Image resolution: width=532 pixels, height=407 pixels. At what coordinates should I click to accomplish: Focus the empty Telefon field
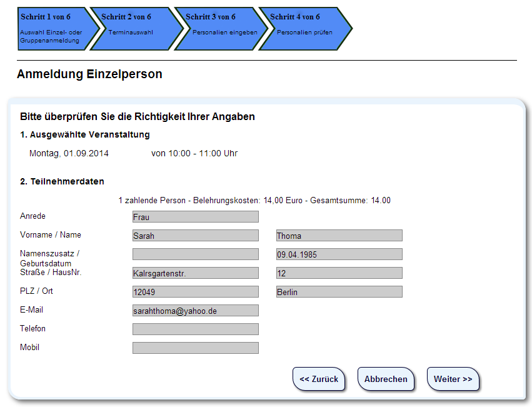point(195,329)
